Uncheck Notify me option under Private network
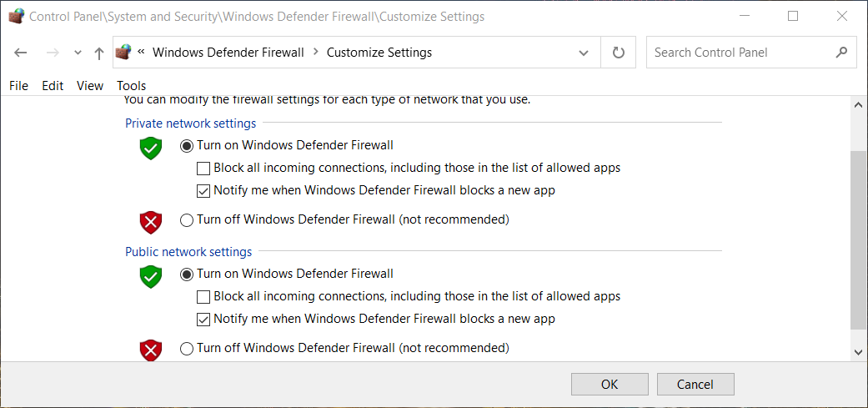This screenshot has width=868, height=408. click(x=203, y=191)
